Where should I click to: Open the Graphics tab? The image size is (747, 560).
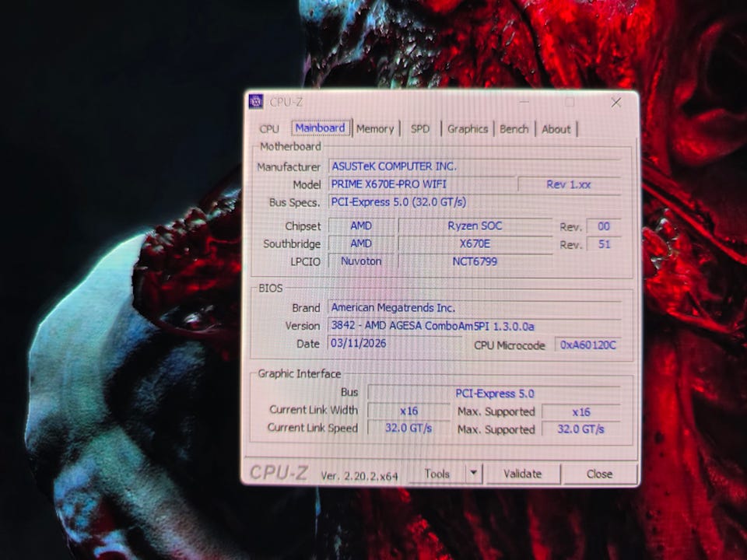coord(468,129)
